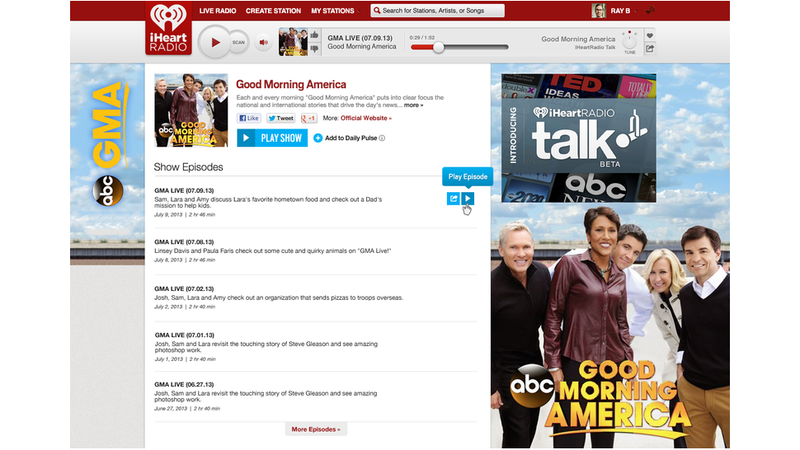Screen dimensions: 800x450
Task: Open the Official Website link
Action: point(366,118)
